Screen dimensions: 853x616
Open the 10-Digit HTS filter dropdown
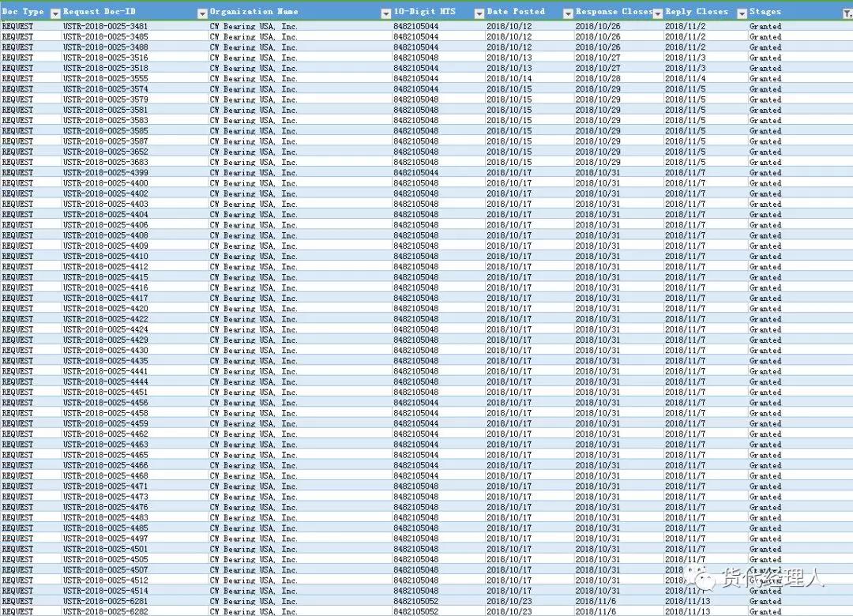(479, 13)
